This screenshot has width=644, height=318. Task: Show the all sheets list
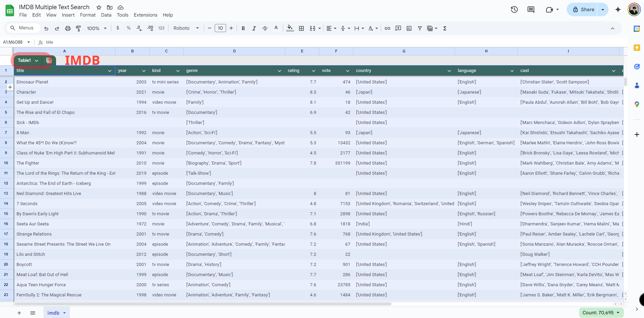click(x=33, y=313)
